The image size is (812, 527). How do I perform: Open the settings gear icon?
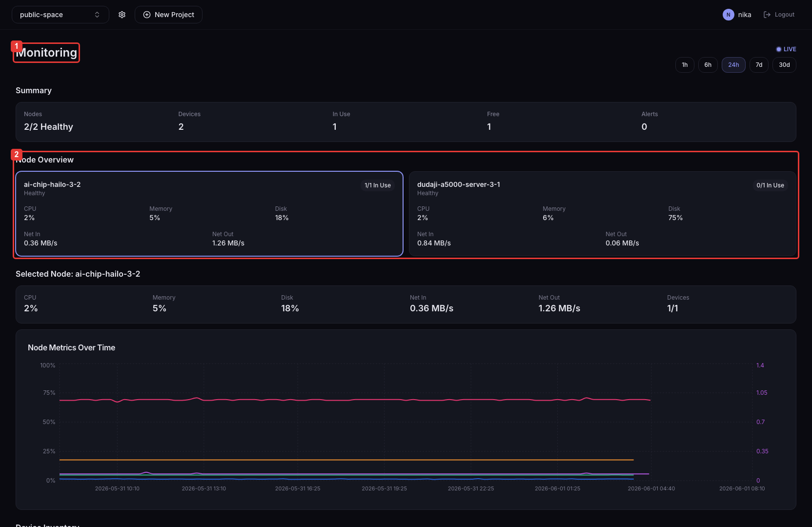coord(122,15)
